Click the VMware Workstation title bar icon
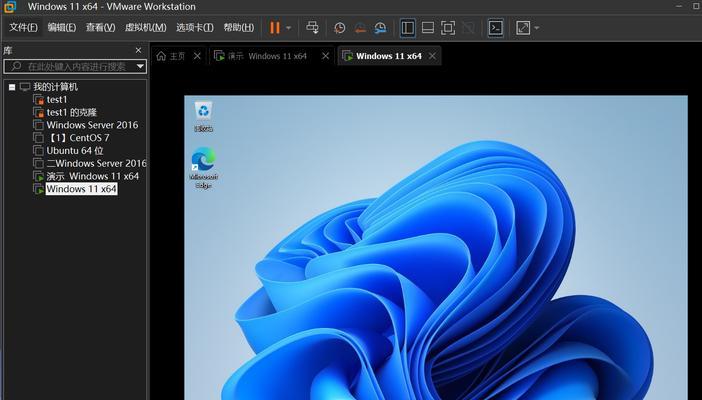 click(x=10, y=6)
